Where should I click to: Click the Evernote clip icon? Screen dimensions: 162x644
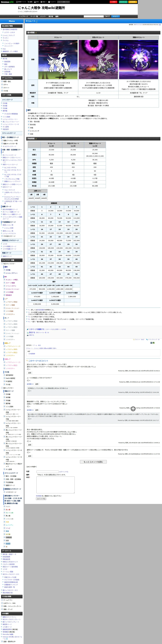(154, 343)
